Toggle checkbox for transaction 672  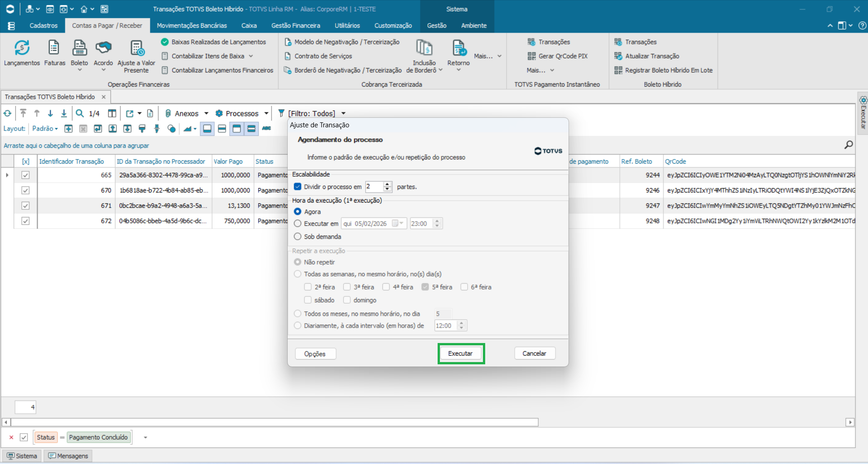[x=25, y=221]
